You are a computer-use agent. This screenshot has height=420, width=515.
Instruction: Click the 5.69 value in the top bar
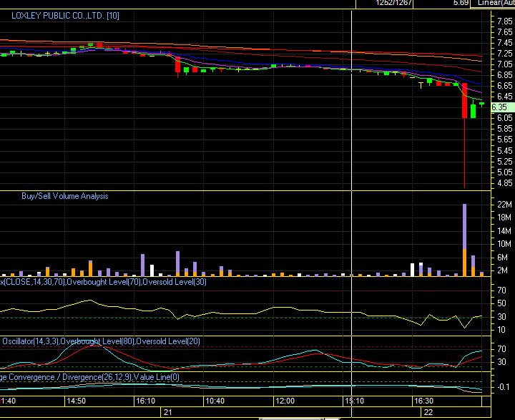[x=461, y=3]
